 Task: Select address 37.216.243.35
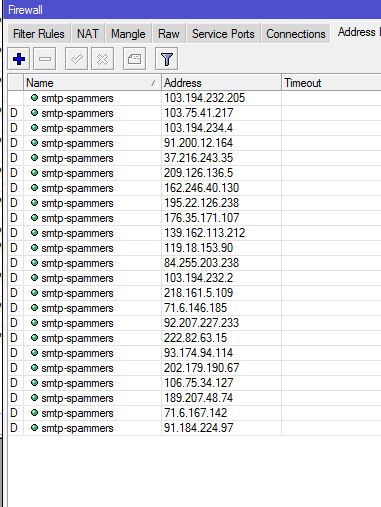[x=198, y=158]
